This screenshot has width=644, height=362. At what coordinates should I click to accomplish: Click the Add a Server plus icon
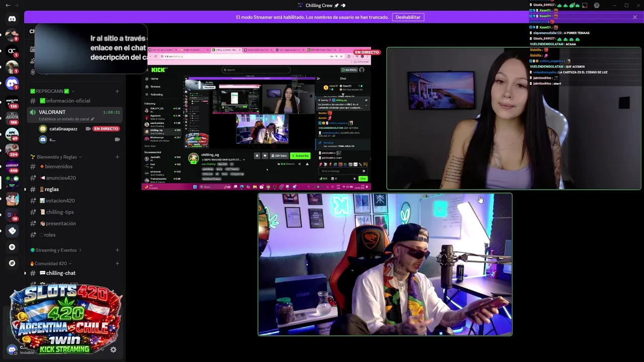point(12,247)
